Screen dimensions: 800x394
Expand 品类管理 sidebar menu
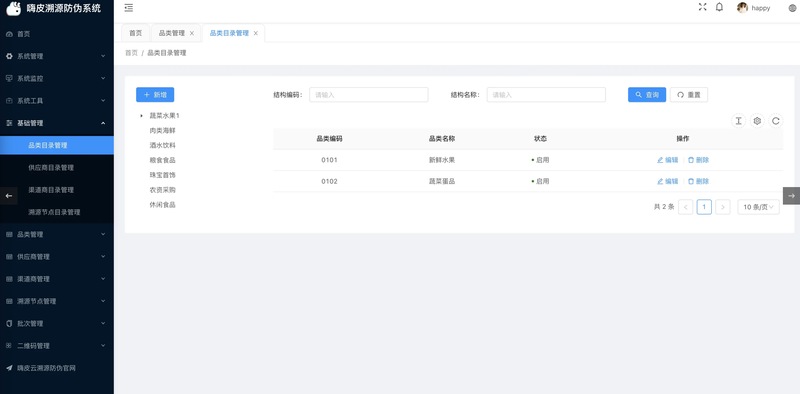pos(57,234)
